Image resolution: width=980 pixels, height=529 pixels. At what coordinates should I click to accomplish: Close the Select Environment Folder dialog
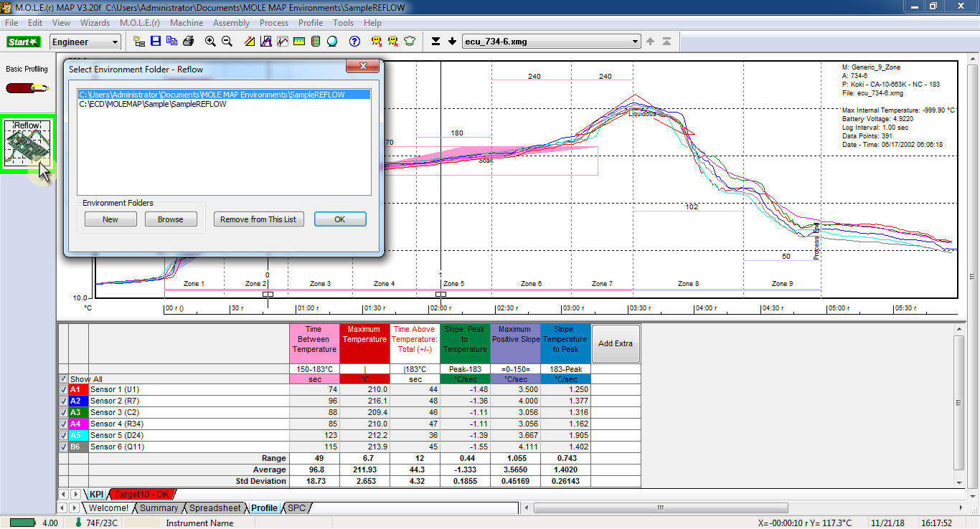(362, 67)
